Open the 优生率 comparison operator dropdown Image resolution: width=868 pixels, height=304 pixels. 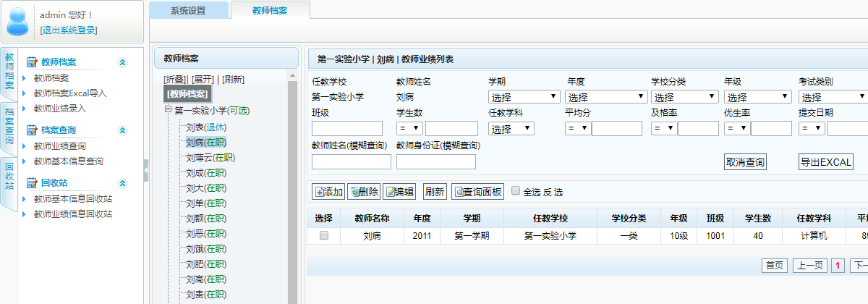(x=736, y=129)
